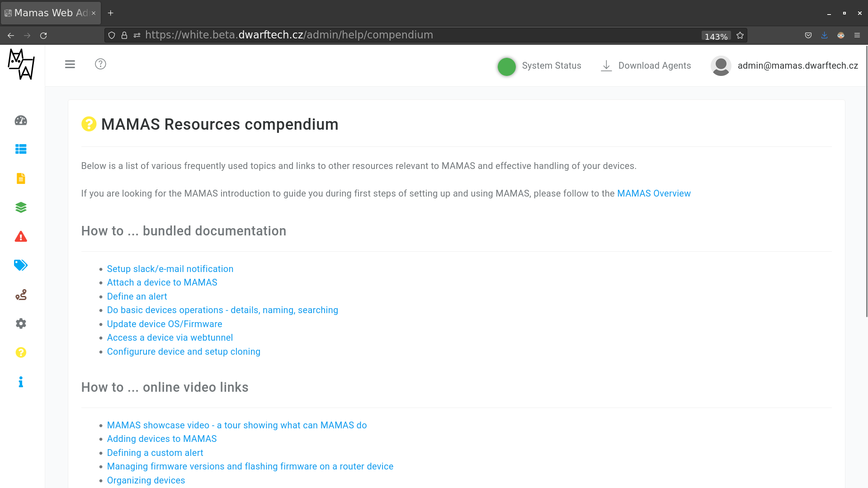Open the settings gear sidebar icon

click(x=21, y=324)
